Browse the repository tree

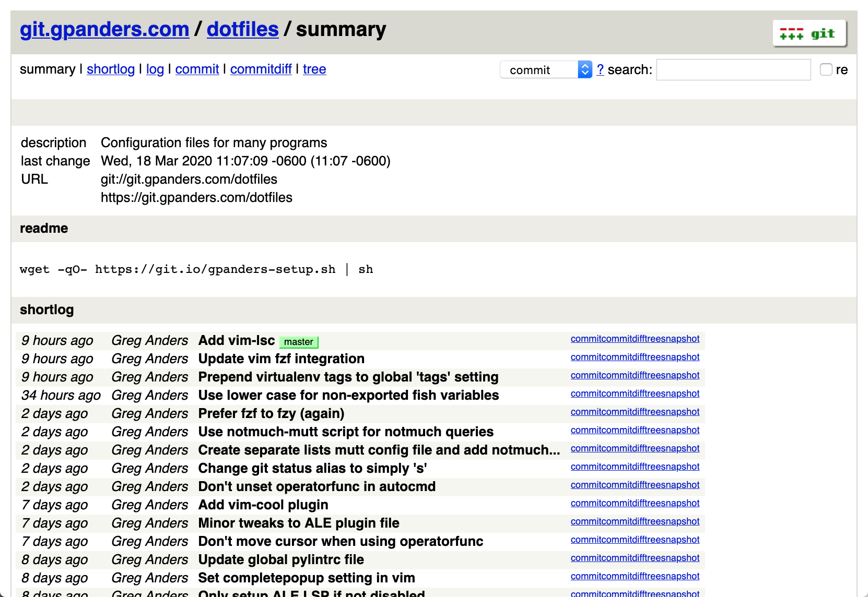[x=314, y=69]
